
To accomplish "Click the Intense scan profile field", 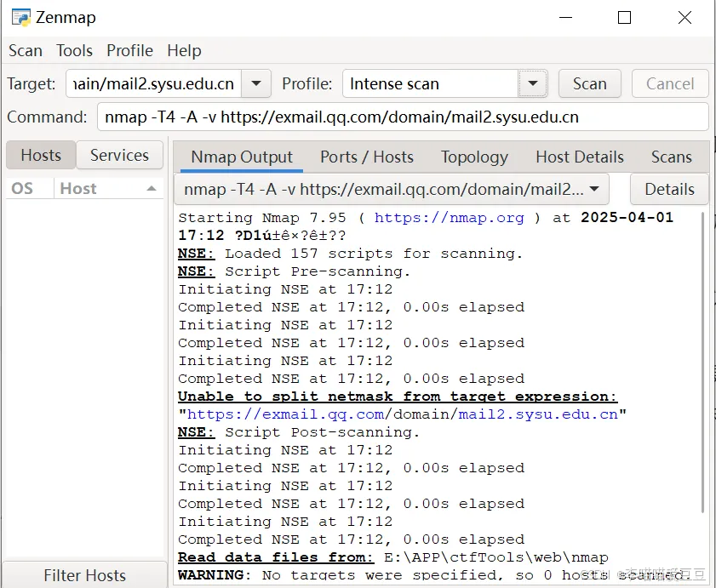I will 430,83.
